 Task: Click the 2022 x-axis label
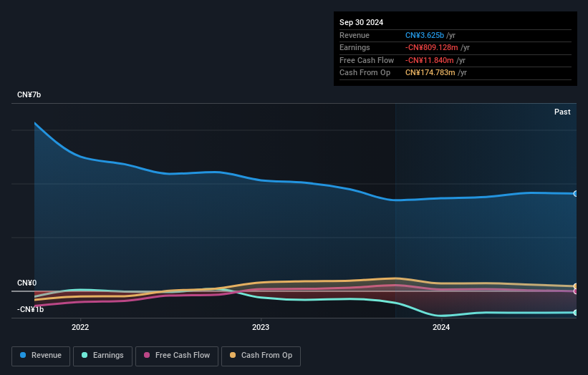[80, 328]
